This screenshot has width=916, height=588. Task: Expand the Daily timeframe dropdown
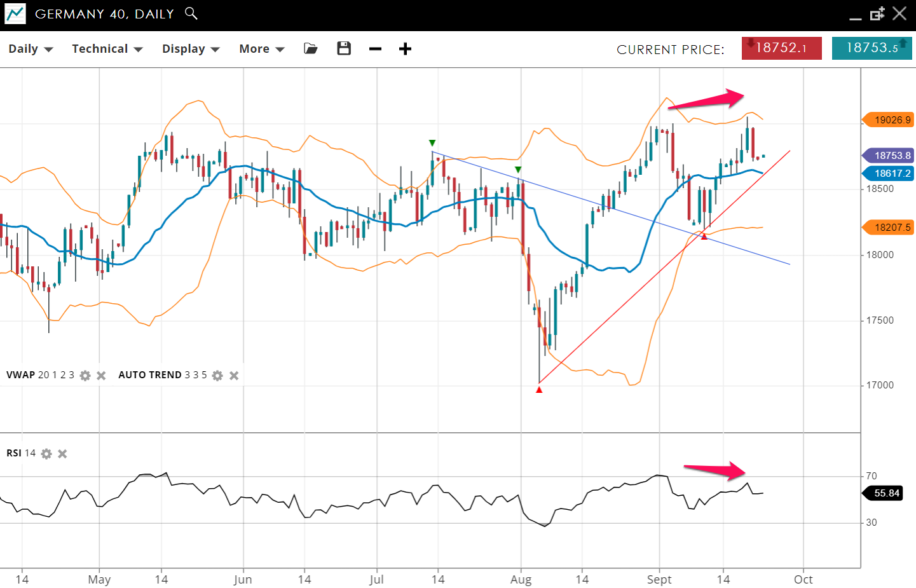pyautogui.click(x=30, y=49)
